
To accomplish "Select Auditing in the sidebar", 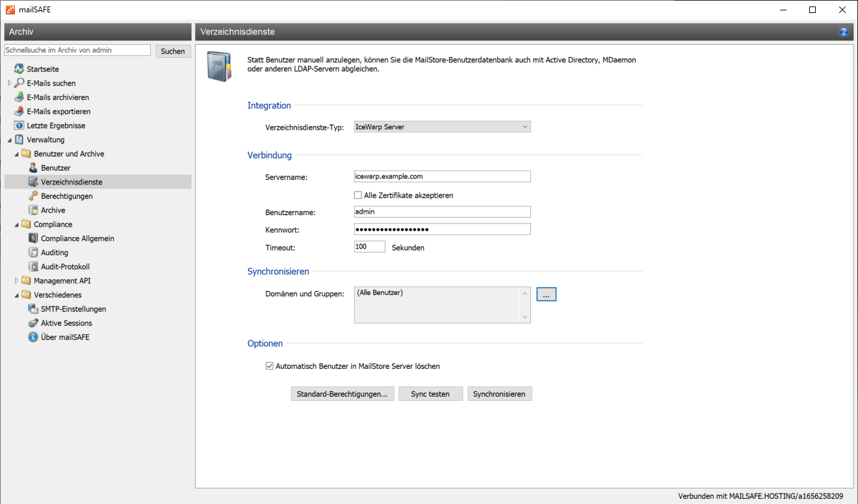I will click(54, 253).
